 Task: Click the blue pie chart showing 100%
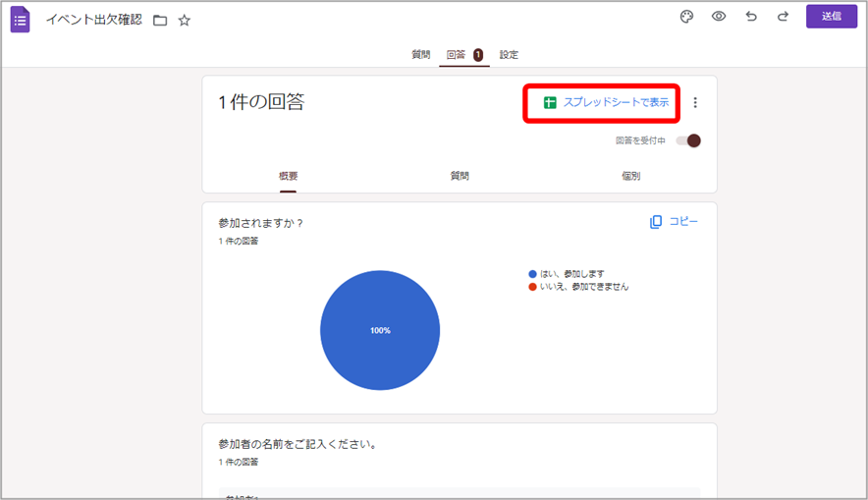click(x=380, y=331)
